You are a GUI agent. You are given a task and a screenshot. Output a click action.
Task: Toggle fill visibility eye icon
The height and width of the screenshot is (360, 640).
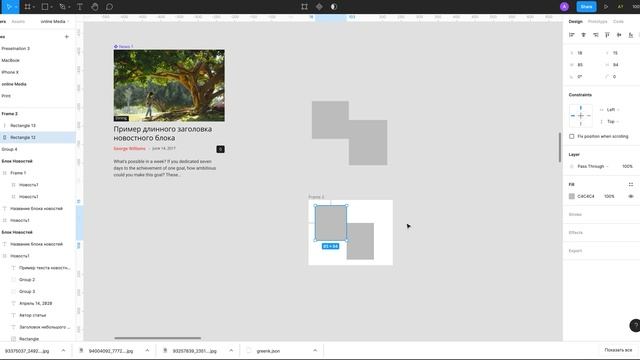tap(631, 196)
